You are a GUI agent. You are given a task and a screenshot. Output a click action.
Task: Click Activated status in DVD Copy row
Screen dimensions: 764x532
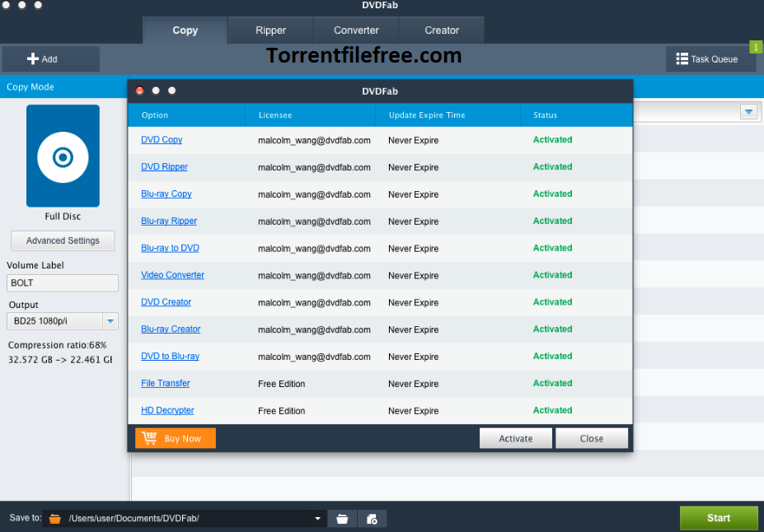[x=552, y=140]
